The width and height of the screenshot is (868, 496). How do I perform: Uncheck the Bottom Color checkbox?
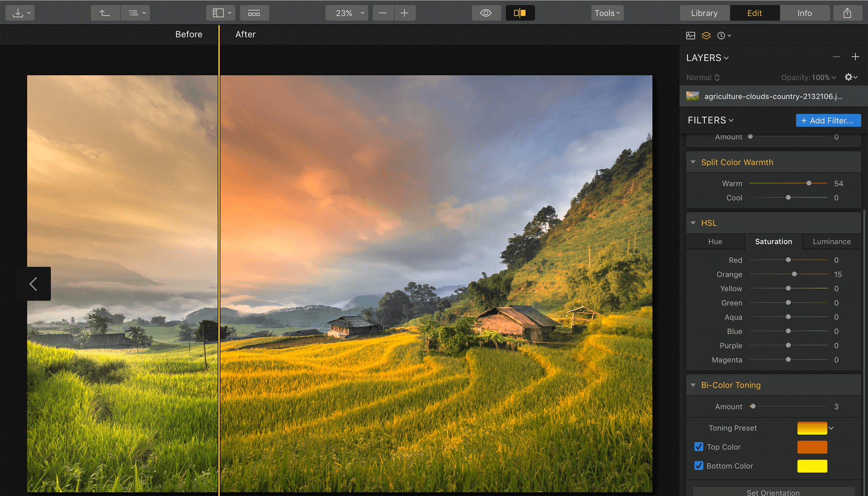tap(699, 466)
